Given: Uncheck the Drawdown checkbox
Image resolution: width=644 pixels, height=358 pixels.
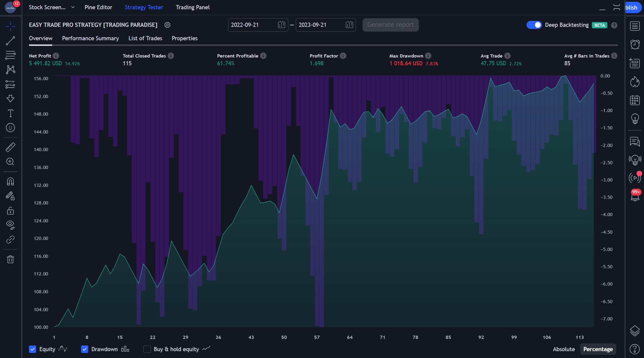Looking at the screenshot, I should [x=85, y=349].
